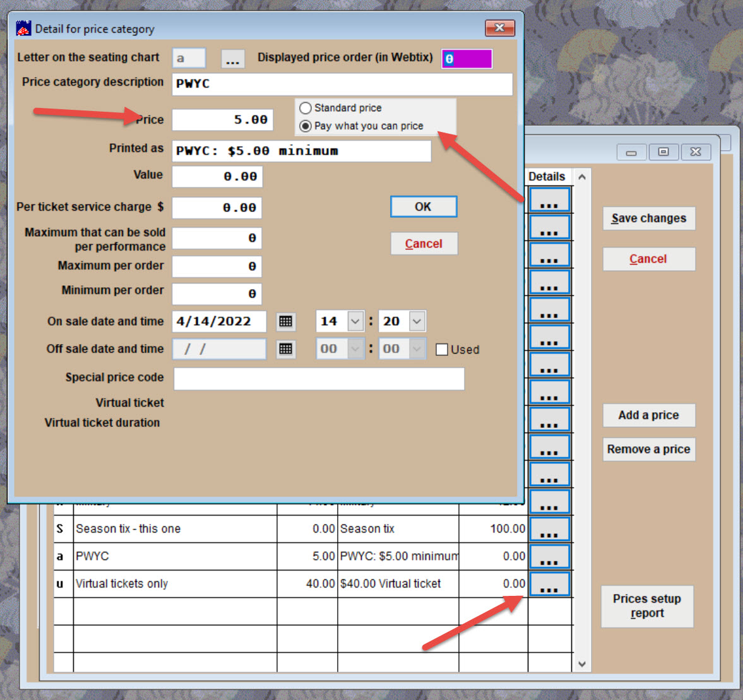The width and height of the screenshot is (743, 700).
Task: Click 'PWYC: $5.00 minimum' table cell
Action: click(x=398, y=556)
